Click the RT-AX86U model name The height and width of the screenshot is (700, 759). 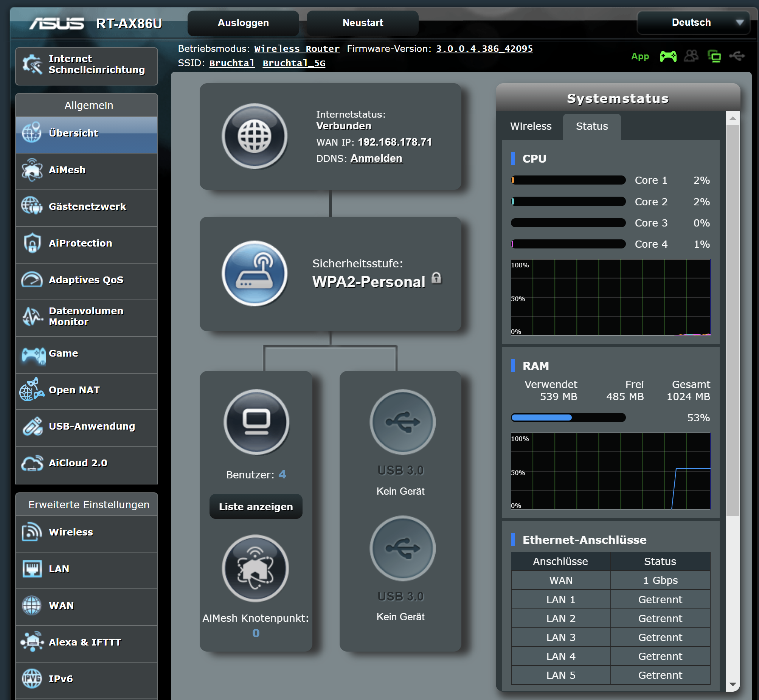[x=129, y=24]
